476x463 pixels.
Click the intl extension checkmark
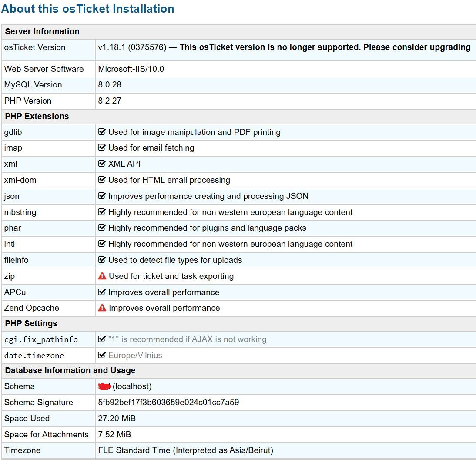coord(102,244)
